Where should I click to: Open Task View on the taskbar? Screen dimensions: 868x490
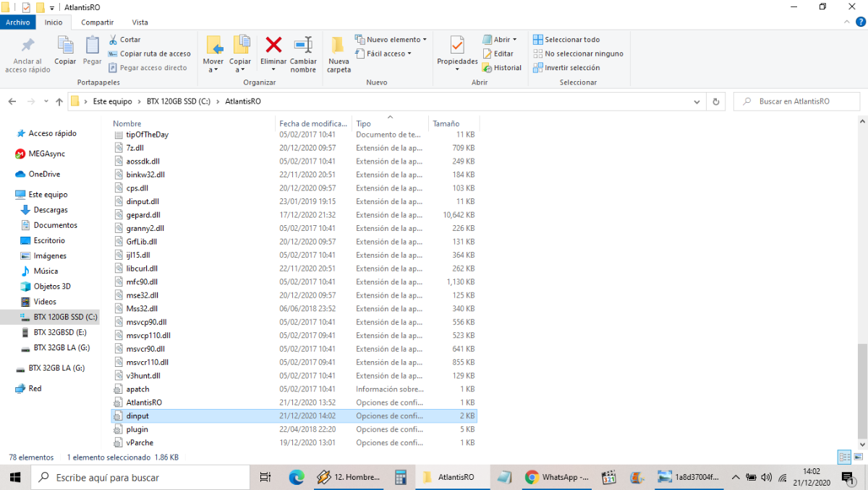pos(265,478)
